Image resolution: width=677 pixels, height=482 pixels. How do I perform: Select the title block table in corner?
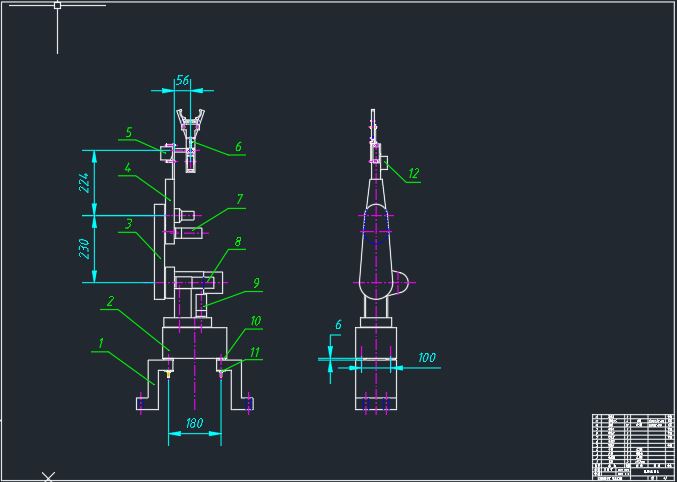tap(633, 447)
